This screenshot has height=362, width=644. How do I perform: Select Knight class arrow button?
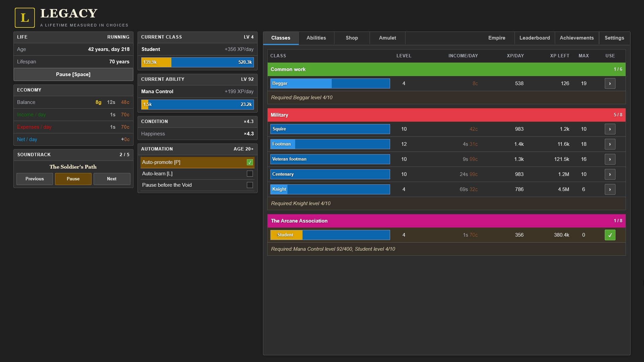pyautogui.click(x=610, y=189)
